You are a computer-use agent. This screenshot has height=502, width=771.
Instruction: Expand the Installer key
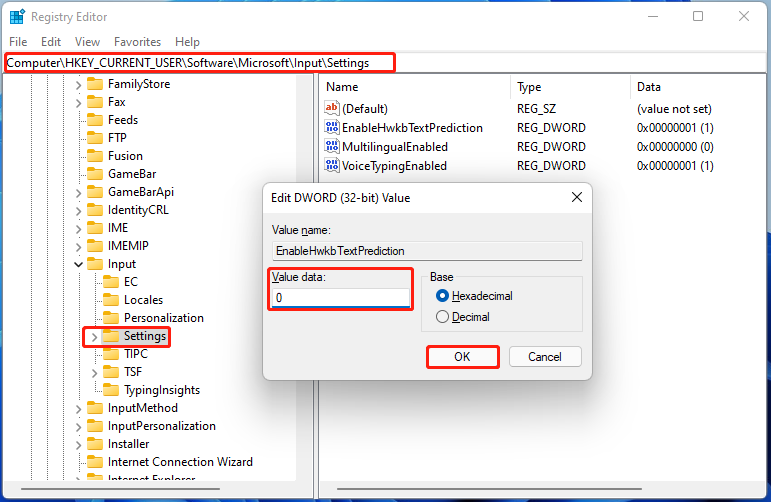(x=79, y=445)
